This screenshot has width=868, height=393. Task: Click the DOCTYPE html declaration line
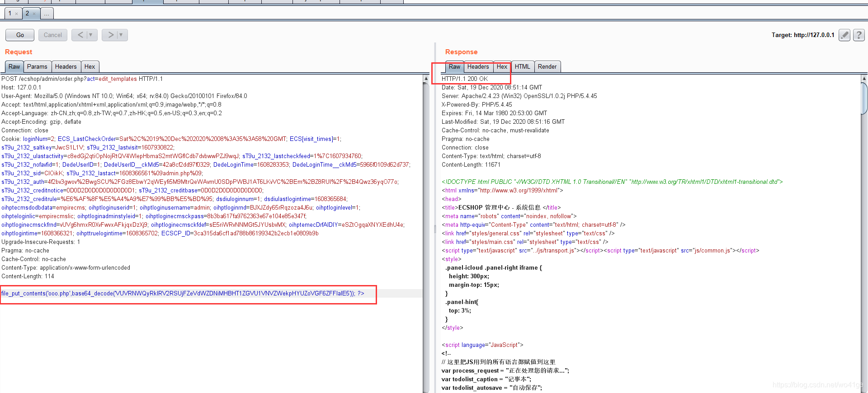(612, 182)
